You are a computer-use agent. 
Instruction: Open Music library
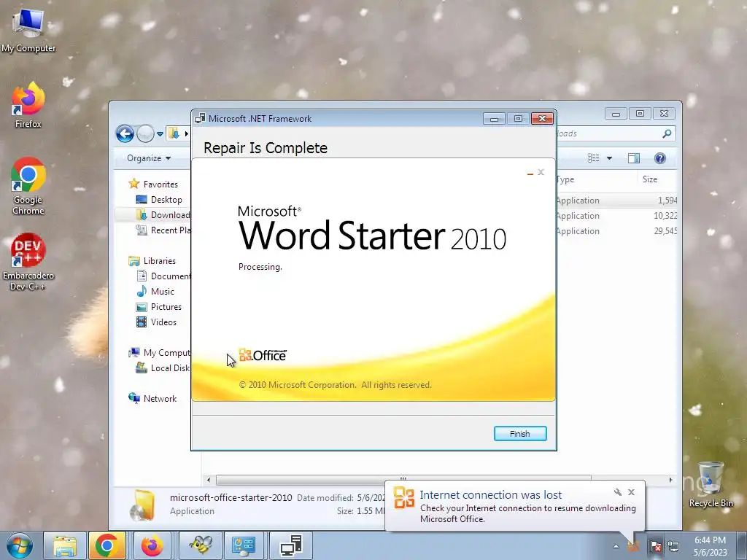[x=163, y=292]
